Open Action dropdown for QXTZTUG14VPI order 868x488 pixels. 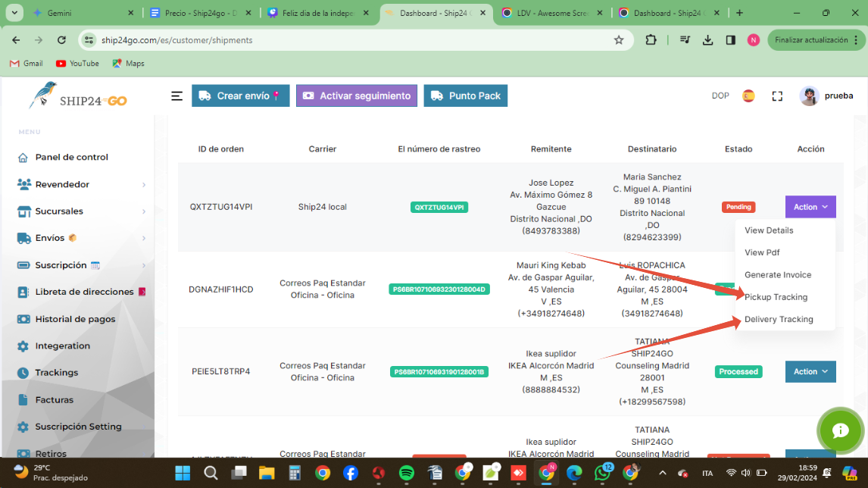click(x=810, y=207)
